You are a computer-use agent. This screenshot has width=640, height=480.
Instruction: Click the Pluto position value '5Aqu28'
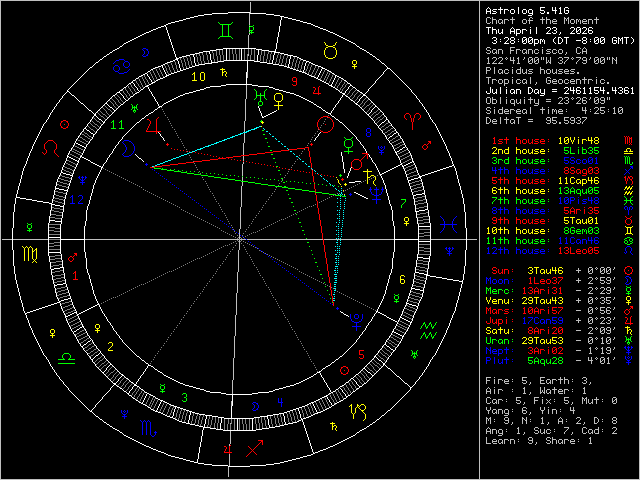[x=545, y=361]
